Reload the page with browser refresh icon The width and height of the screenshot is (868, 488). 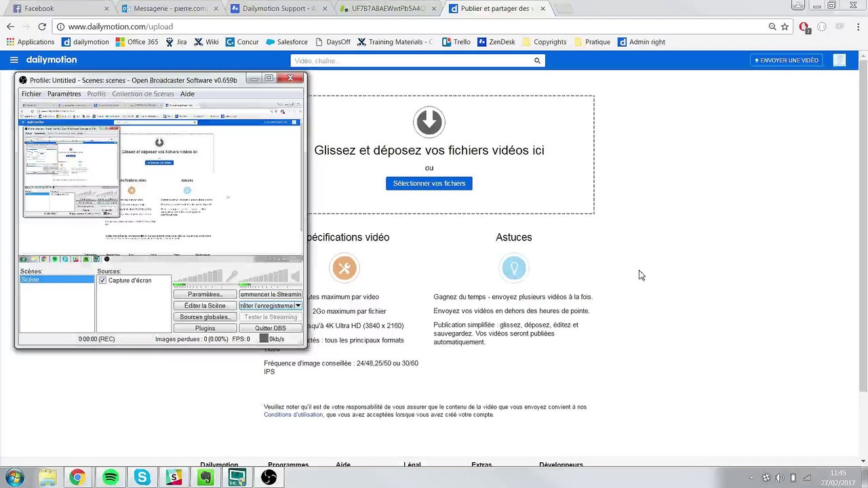point(42,26)
